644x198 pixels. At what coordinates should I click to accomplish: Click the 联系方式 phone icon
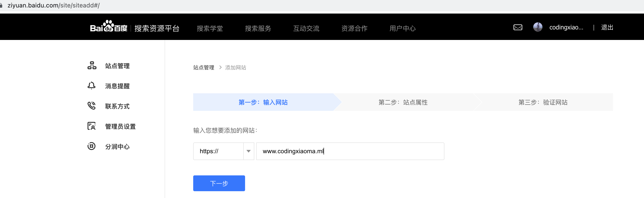(91, 106)
